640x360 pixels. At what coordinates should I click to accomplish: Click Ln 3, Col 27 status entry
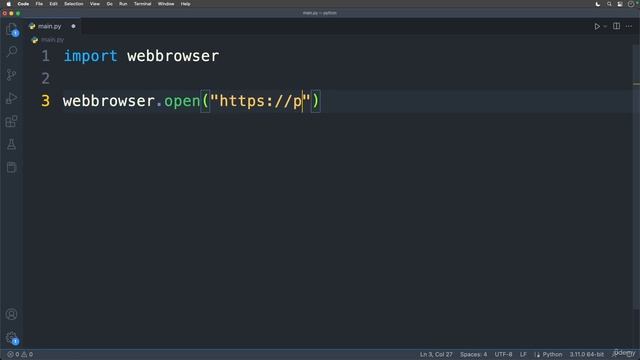pos(436,354)
